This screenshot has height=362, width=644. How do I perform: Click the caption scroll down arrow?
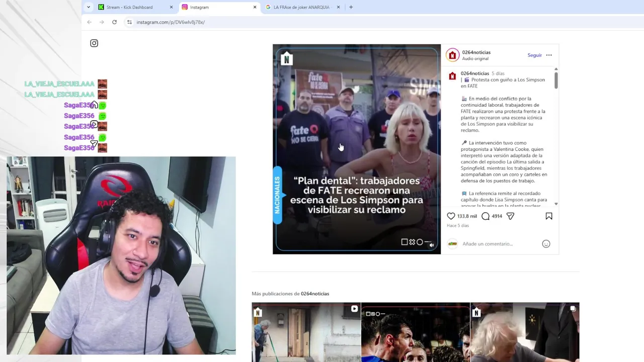[x=556, y=204]
